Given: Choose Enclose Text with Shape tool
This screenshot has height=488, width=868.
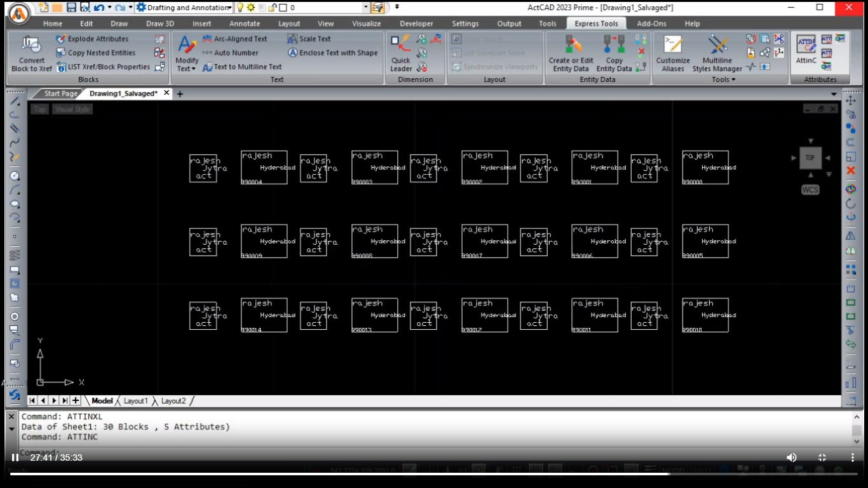Looking at the screenshot, I should (332, 53).
